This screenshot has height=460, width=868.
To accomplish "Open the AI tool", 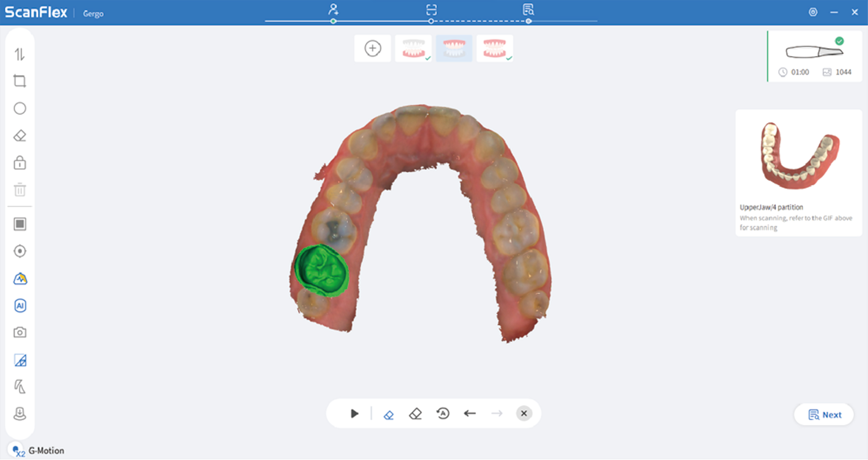I will tap(20, 306).
